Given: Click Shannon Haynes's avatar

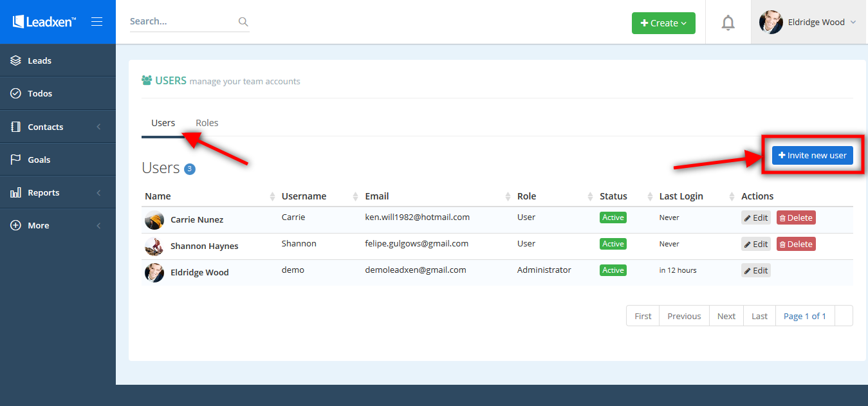Looking at the screenshot, I should (154, 246).
